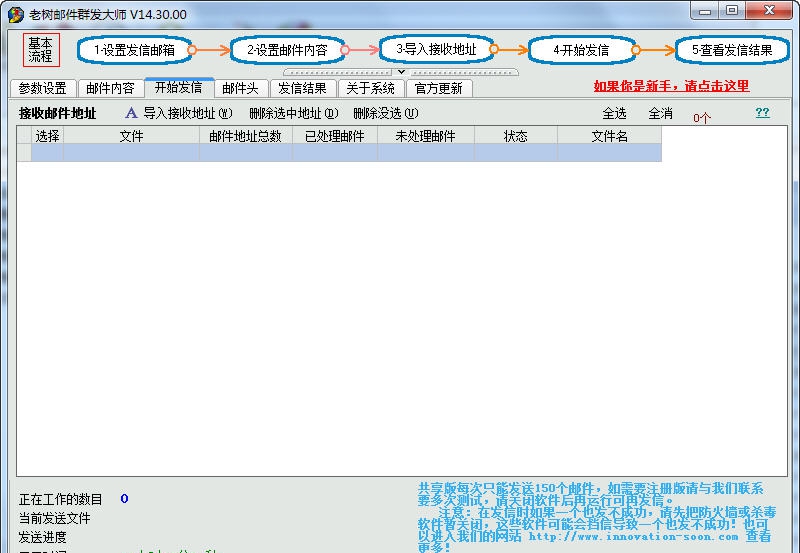
Task: Switch to 邮件内容 tab
Action: click(110, 88)
